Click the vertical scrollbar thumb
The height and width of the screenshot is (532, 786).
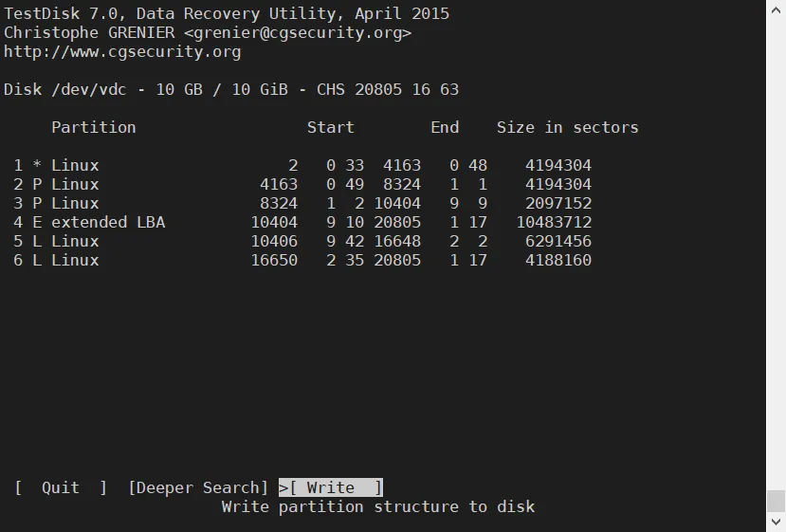(776, 502)
